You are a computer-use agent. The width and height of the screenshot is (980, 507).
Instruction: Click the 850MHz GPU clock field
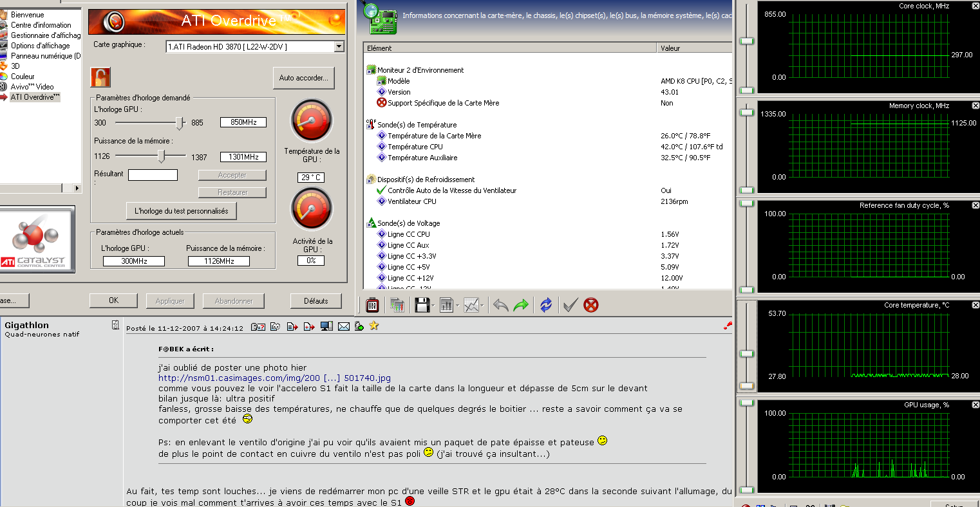coord(243,122)
